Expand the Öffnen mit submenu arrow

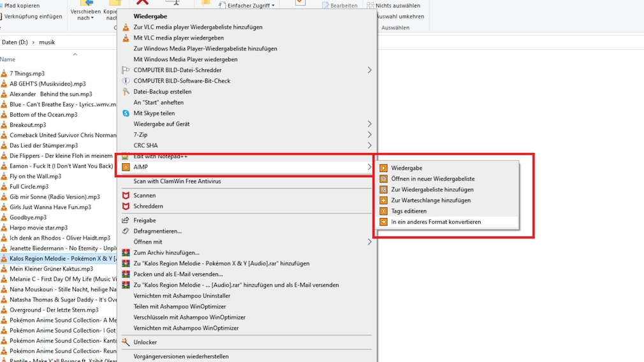(x=369, y=242)
